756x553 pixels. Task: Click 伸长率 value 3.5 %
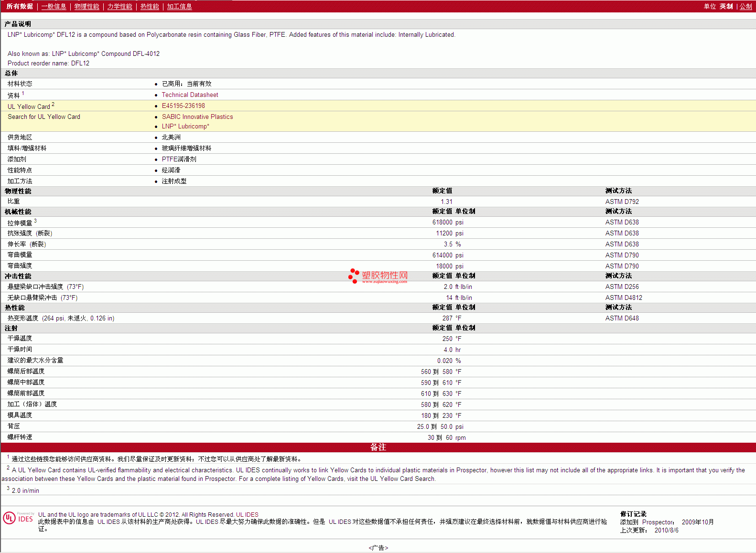coord(453,244)
